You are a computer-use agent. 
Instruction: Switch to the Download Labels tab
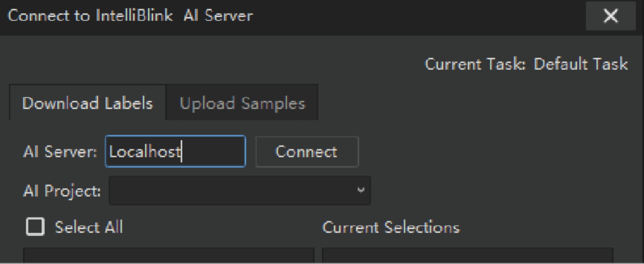(x=87, y=103)
